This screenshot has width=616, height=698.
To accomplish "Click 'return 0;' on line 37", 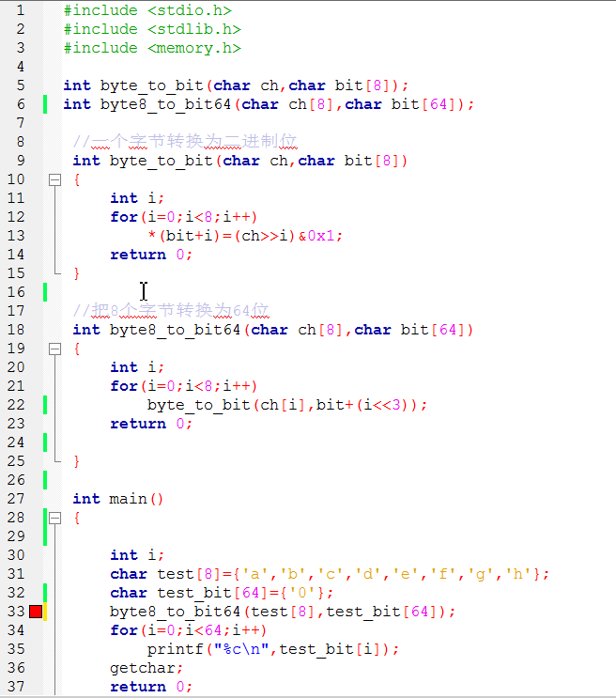I will (151, 687).
